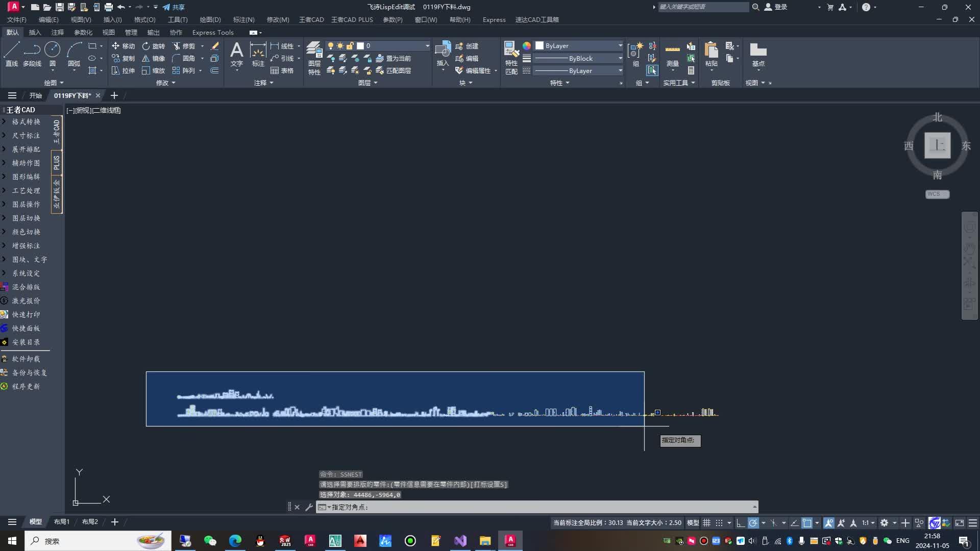Activate the Copy (复制) tool

pyautogui.click(x=124, y=58)
